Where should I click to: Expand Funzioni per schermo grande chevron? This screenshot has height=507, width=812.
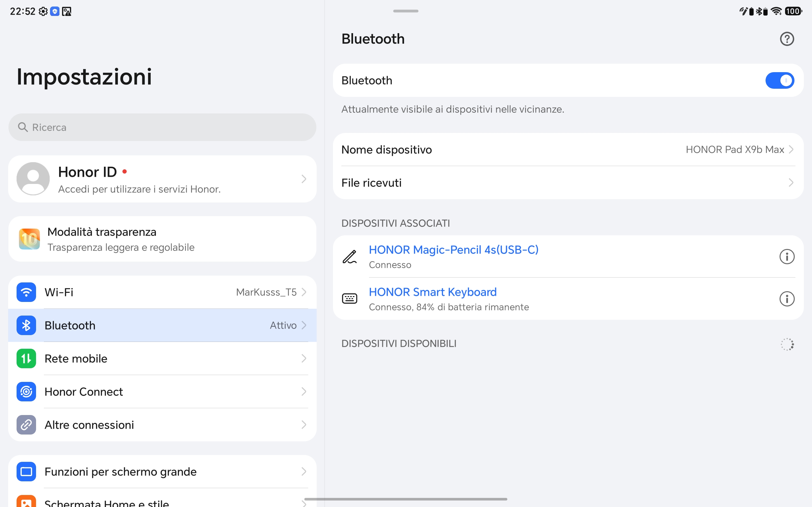[x=304, y=472]
